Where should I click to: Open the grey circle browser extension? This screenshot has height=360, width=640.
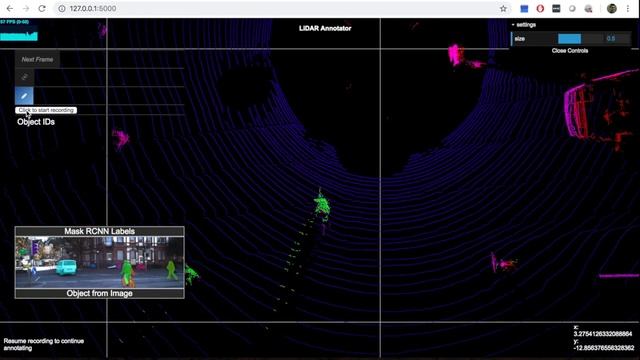tap(572, 9)
